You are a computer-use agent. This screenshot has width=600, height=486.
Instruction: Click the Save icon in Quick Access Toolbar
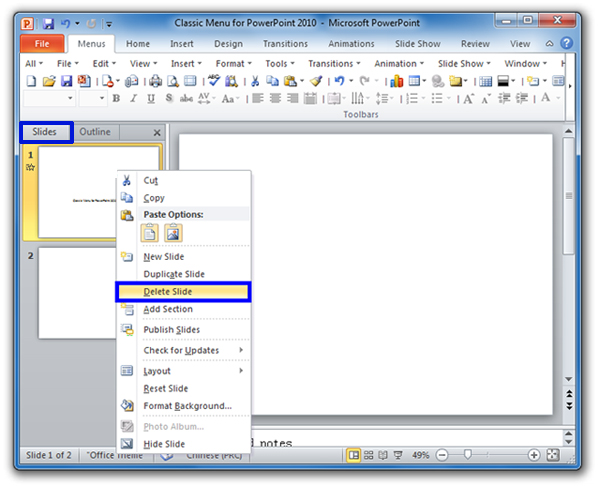(x=48, y=24)
